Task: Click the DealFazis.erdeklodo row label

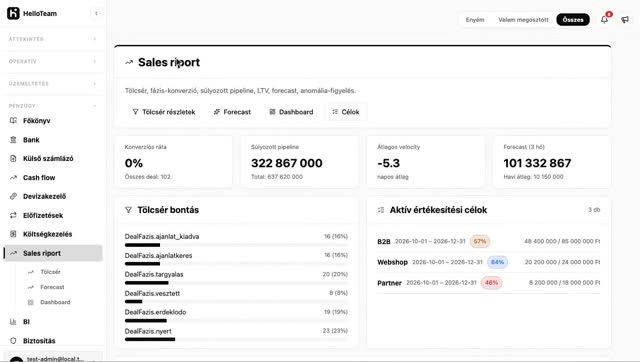Action: pyautogui.click(x=156, y=312)
